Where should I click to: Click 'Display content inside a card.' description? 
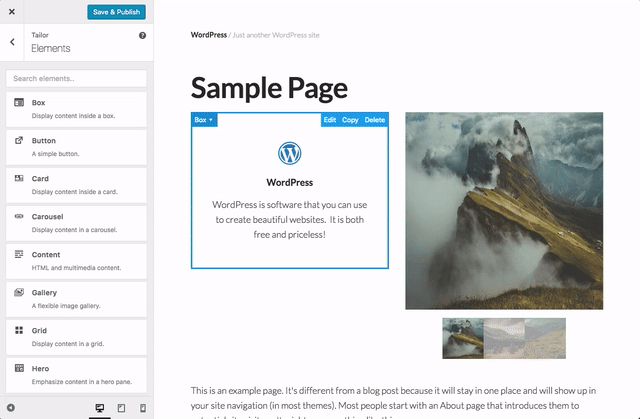(x=75, y=192)
